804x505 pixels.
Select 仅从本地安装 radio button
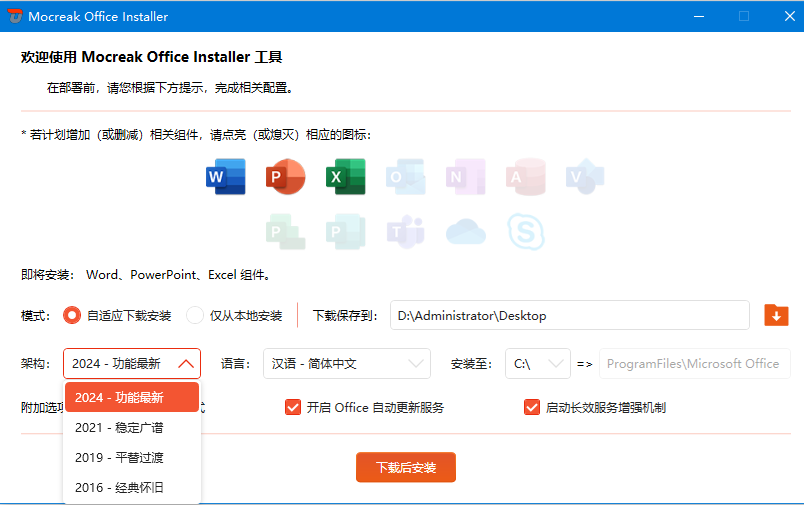[x=195, y=315]
